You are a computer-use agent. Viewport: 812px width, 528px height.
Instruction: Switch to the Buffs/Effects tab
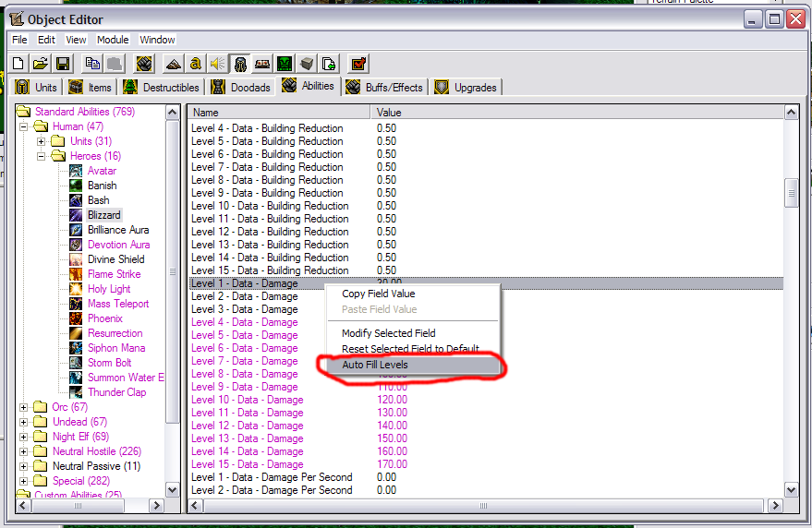click(x=385, y=87)
